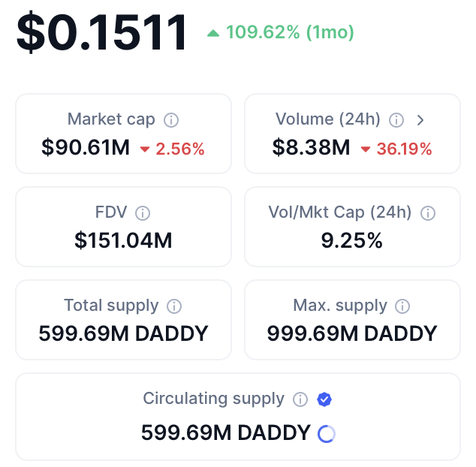Click the 999.69M DADDY max supply value
The height and width of the screenshot is (467, 476).
click(352, 333)
